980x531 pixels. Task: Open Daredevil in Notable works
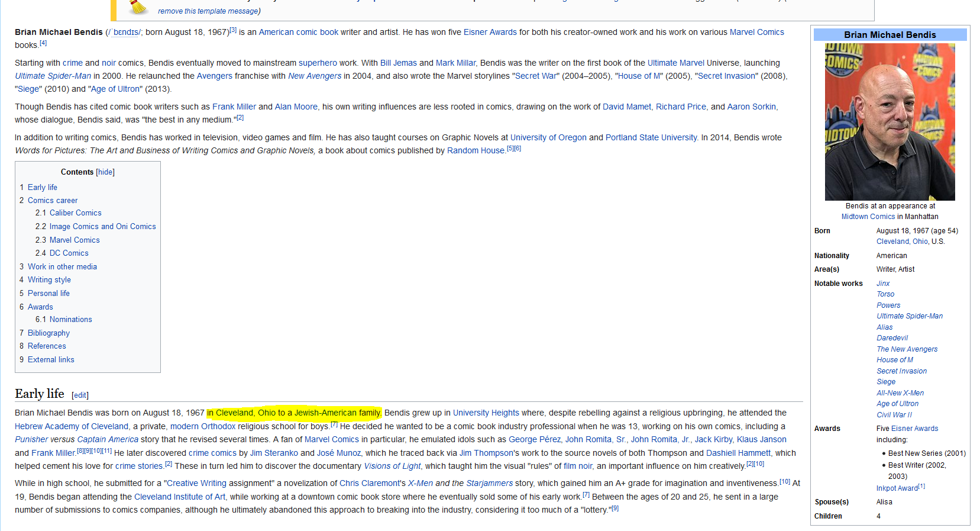pyautogui.click(x=892, y=338)
